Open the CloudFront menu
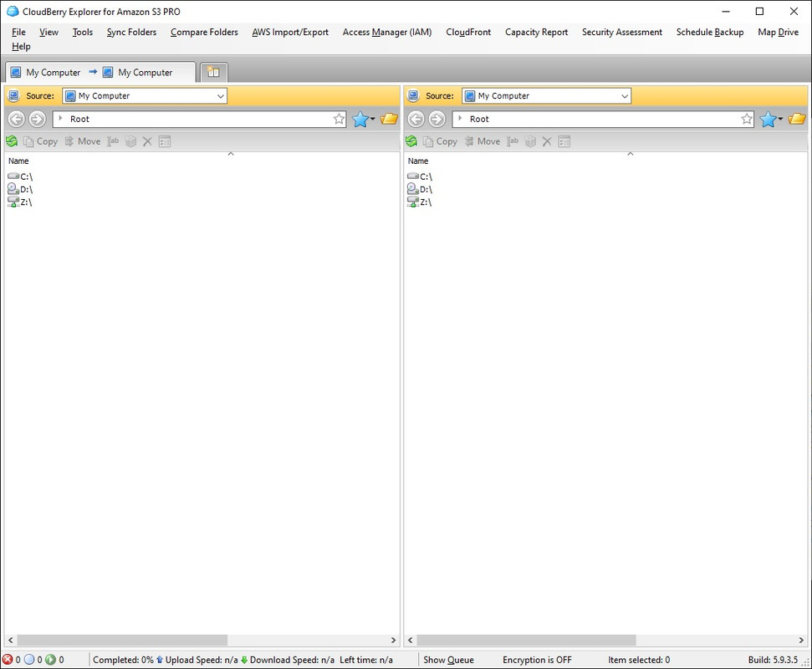The height and width of the screenshot is (669, 812). (468, 32)
